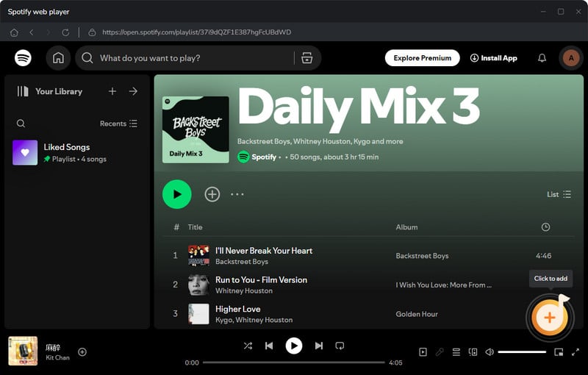
Task: Click Explore Premium button
Action: (422, 58)
